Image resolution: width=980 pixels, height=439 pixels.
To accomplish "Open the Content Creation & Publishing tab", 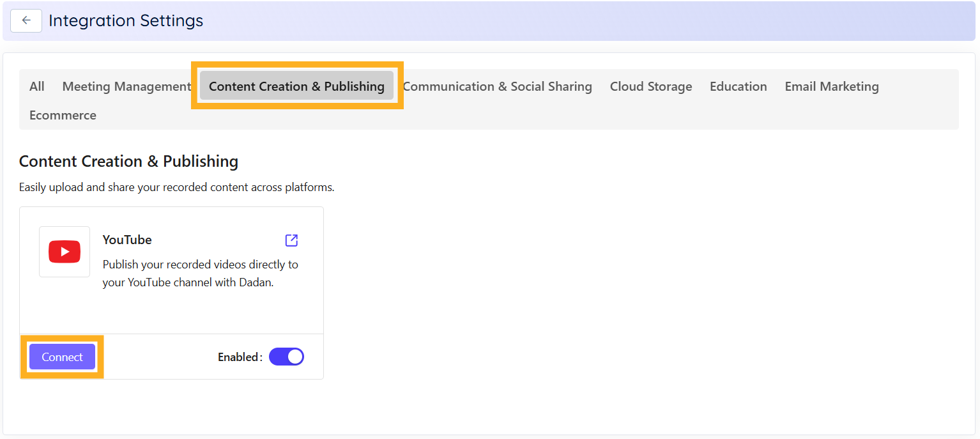I will point(296,86).
